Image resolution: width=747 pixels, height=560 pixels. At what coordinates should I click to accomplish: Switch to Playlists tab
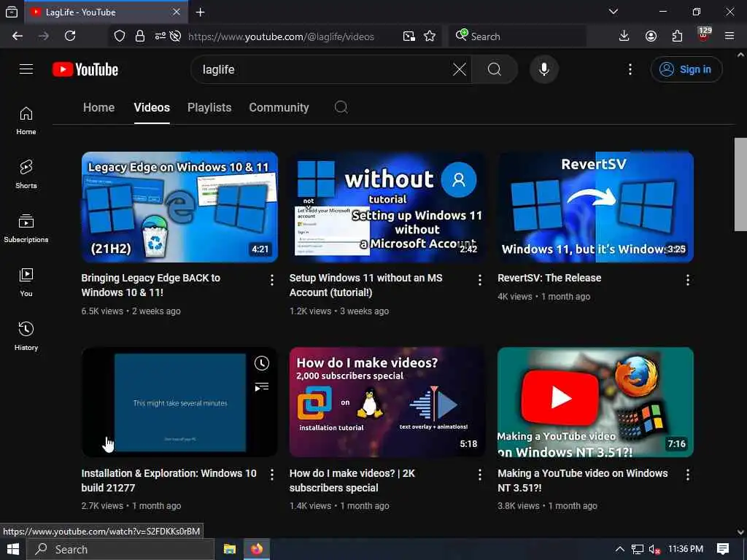pos(209,108)
